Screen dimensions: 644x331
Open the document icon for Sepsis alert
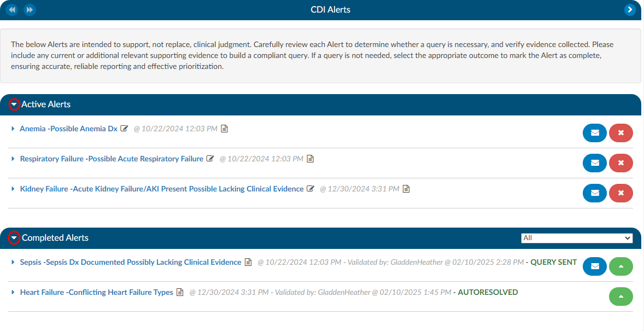[x=248, y=262]
